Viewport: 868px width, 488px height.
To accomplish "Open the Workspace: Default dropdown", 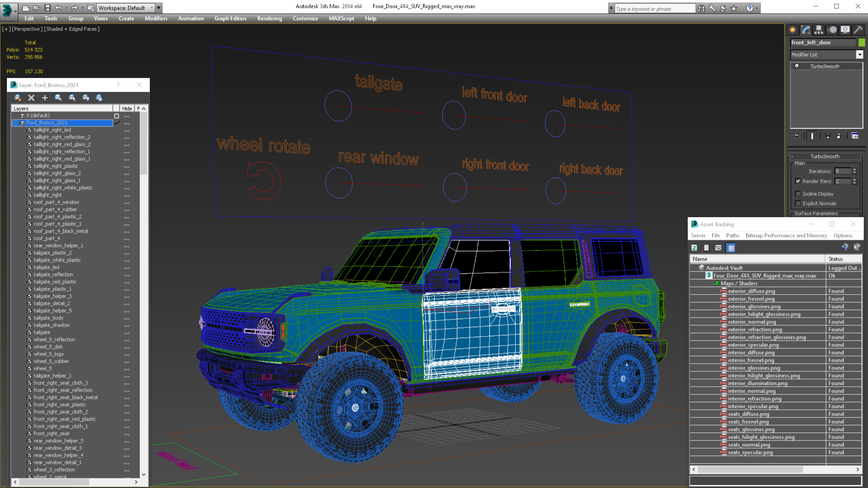I will pyautogui.click(x=125, y=8).
